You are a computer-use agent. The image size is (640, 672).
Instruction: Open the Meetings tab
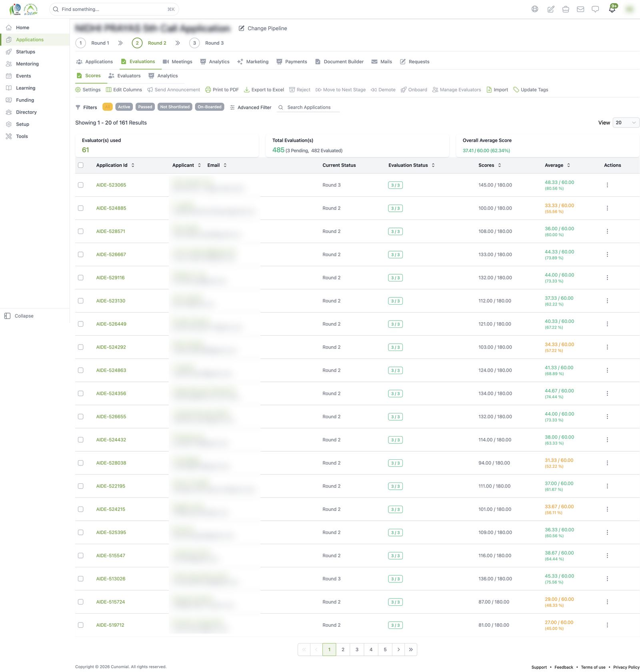coord(178,62)
